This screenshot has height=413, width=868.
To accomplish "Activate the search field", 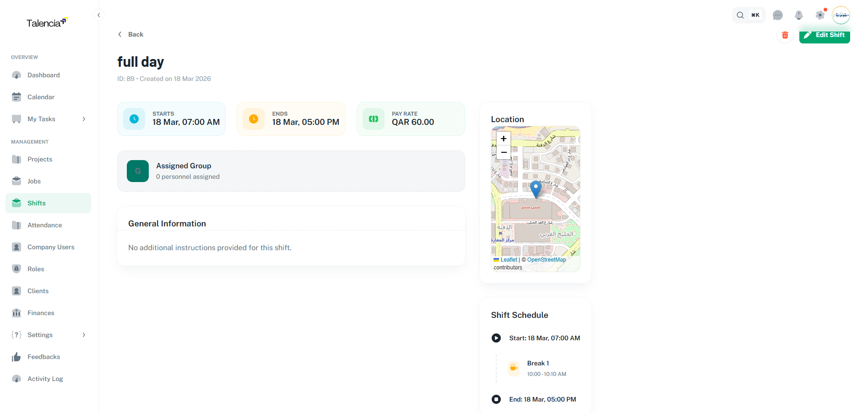I will pos(740,15).
